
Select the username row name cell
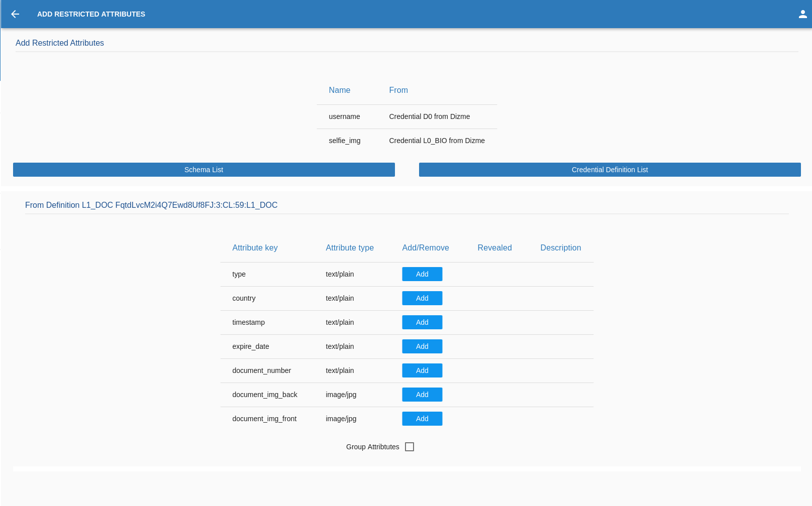(344, 116)
